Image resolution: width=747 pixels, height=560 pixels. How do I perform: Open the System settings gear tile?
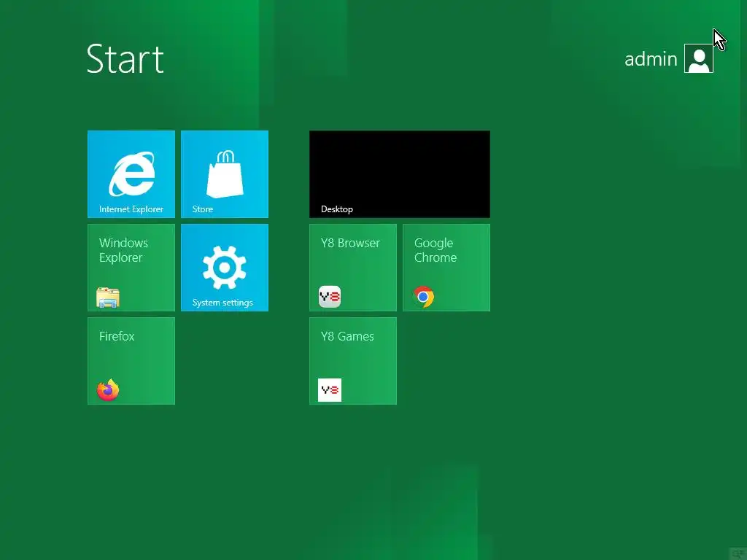point(225,268)
